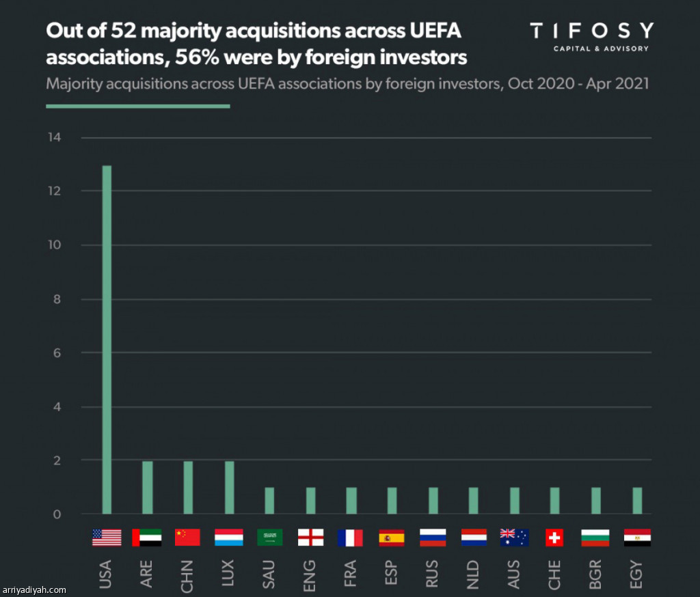
Task: Select the Saudi Arabia flag icon
Action: pyautogui.click(x=269, y=538)
